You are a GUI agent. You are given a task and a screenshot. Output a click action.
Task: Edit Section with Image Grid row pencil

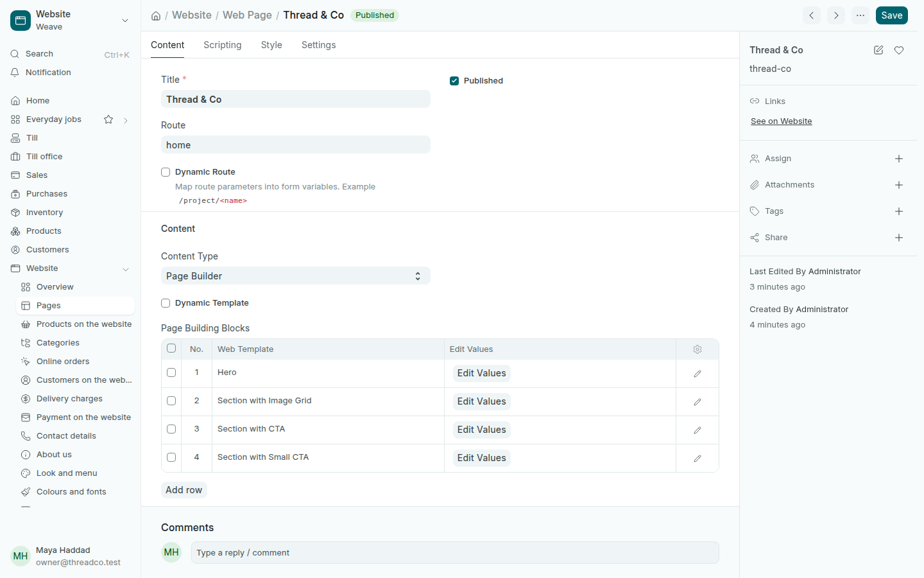coord(697,402)
